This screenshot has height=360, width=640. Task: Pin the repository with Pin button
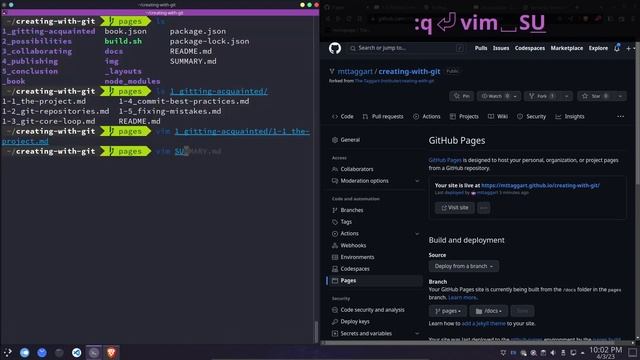click(x=462, y=96)
